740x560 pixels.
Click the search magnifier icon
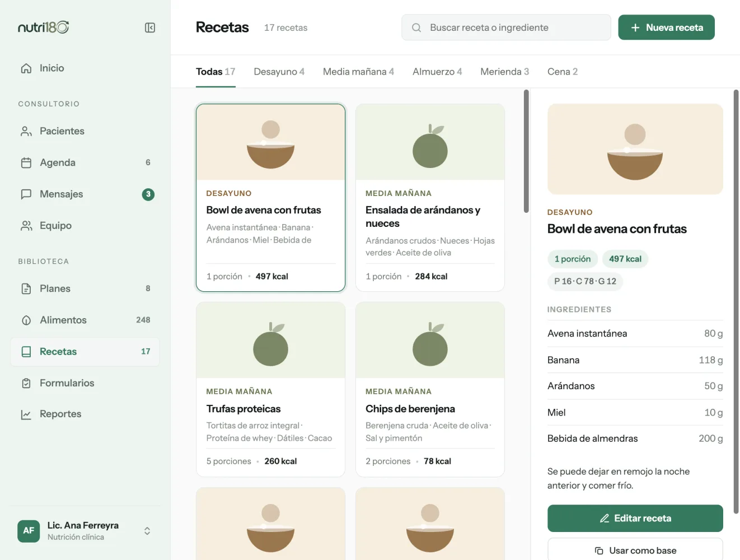(x=416, y=27)
